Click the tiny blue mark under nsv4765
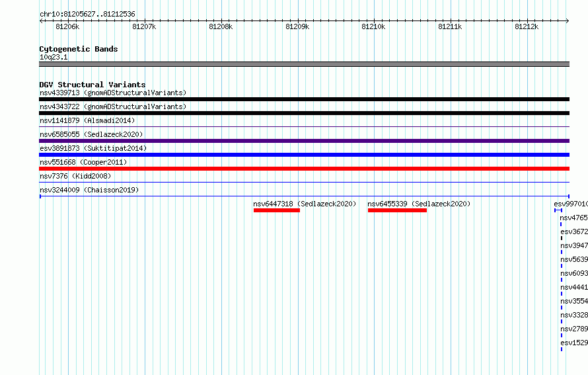This screenshot has width=588, height=375. [x=561, y=224]
